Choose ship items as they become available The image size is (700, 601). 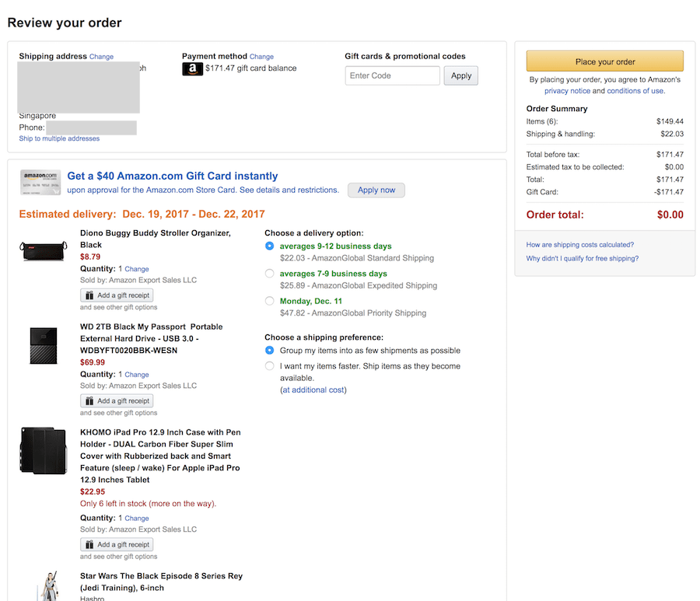[270, 366]
